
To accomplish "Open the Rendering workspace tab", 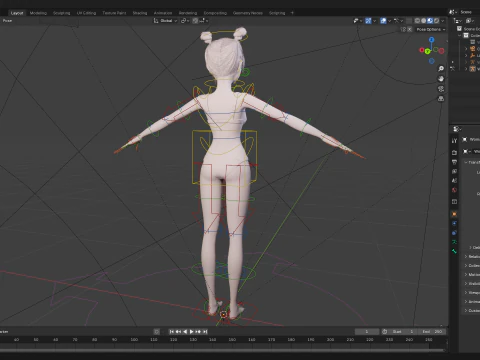I will tap(188, 13).
